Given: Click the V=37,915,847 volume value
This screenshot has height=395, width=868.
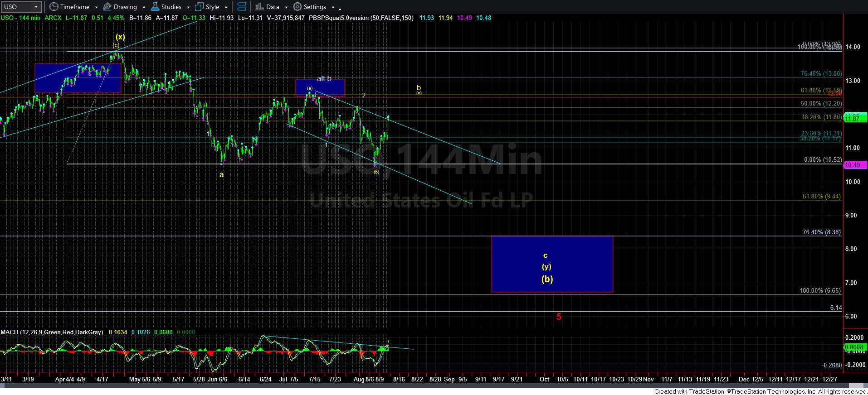Looking at the screenshot, I should (285, 18).
